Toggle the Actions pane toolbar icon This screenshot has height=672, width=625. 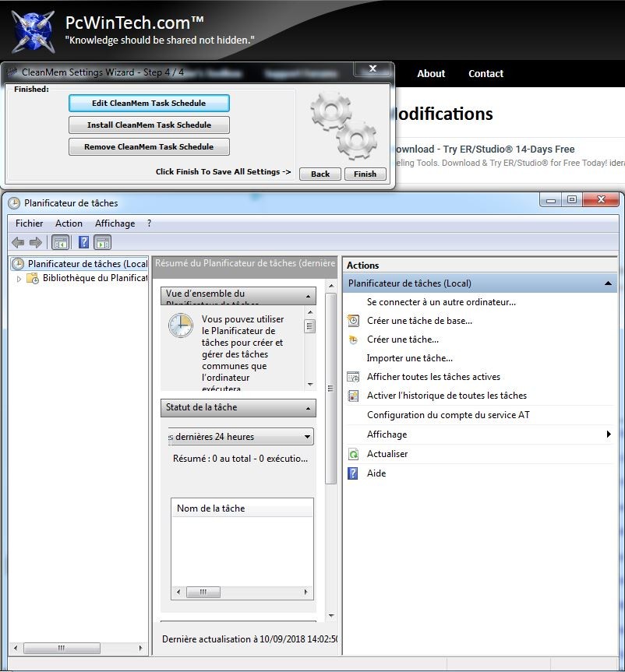click(x=103, y=242)
